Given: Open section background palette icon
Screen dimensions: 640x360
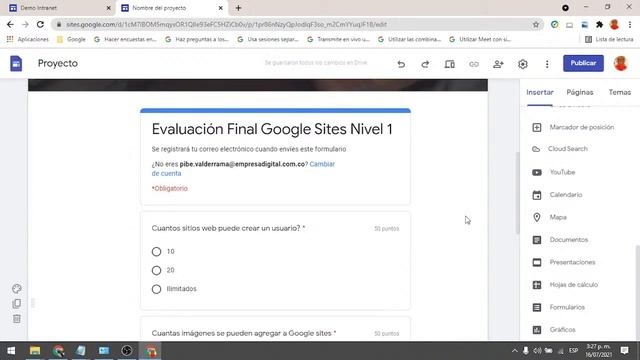Looking at the screenshot, I should 17,289.
